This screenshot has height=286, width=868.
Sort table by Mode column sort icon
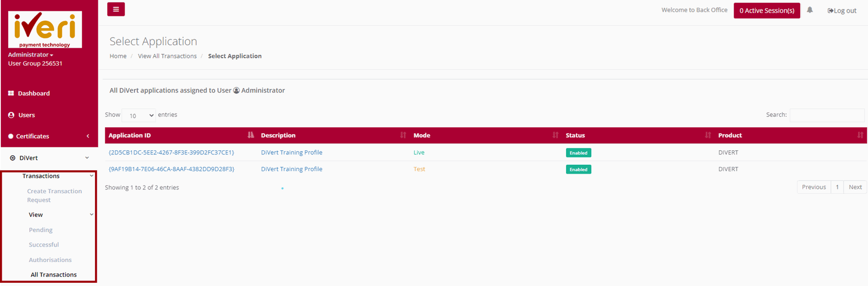point(556,135)
